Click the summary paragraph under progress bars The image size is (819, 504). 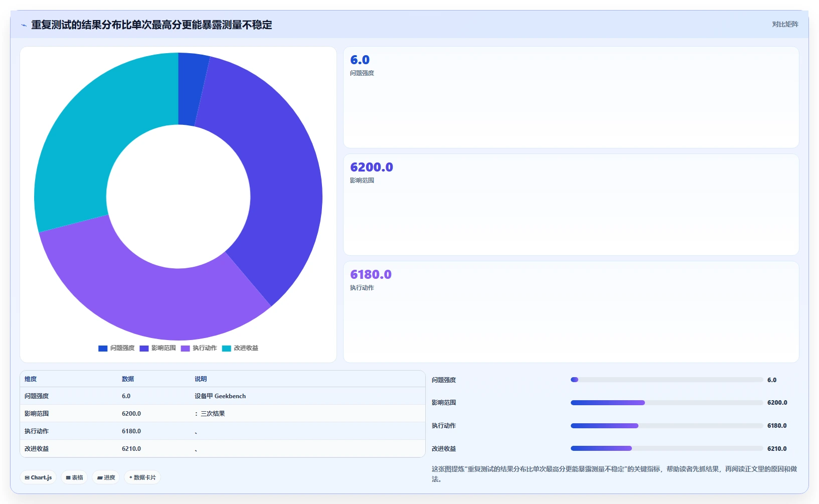pyautogui.click(x=614, y=474)
